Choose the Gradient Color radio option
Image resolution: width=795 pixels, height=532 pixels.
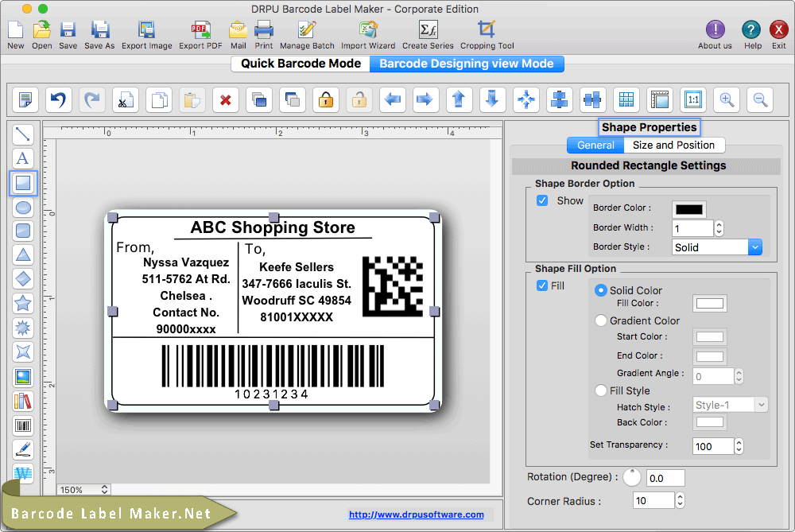[601, 320]
